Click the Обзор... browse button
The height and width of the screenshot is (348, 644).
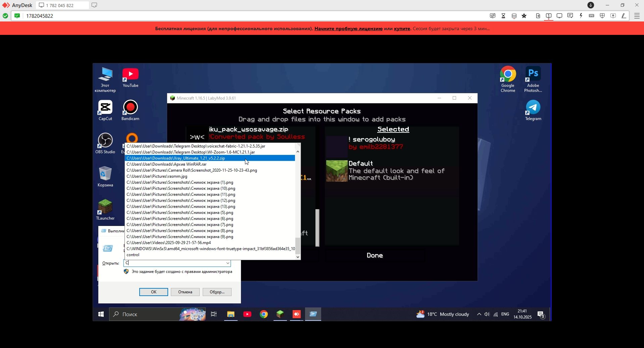(x=217, y=292)
